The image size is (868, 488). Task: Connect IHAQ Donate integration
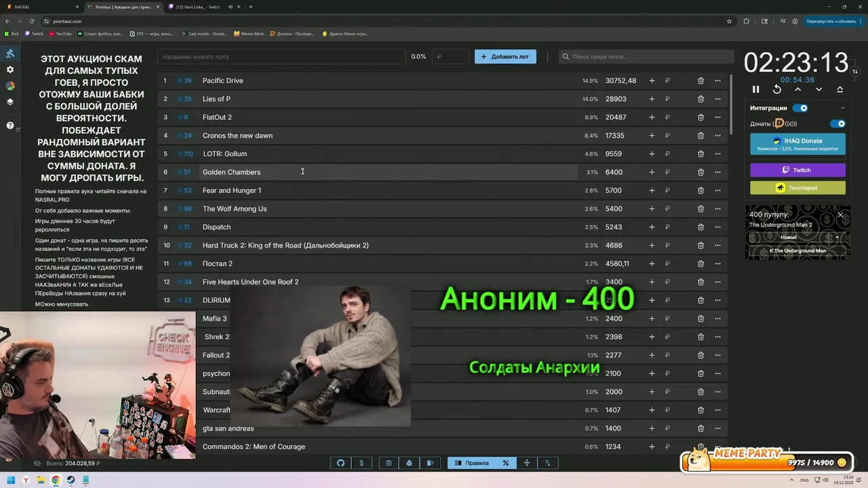point(797,144)
